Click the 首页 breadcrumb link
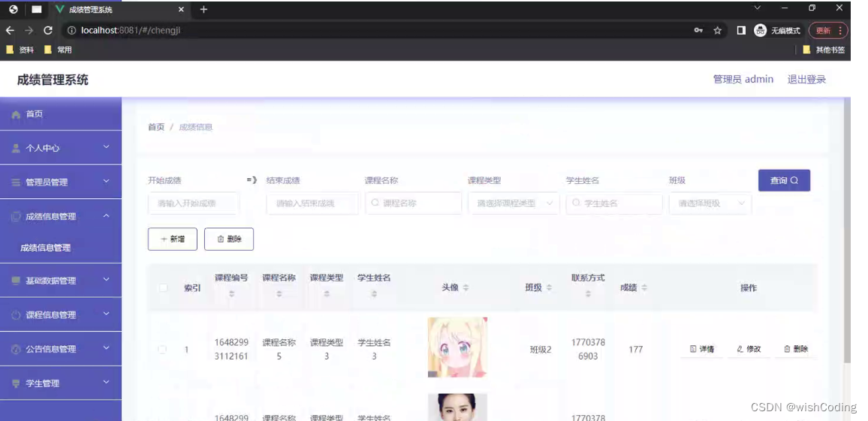 point(156,128)
